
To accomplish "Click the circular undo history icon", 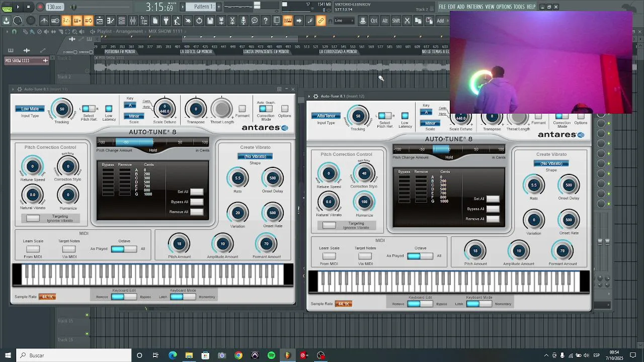I will (x=199, y=21).
